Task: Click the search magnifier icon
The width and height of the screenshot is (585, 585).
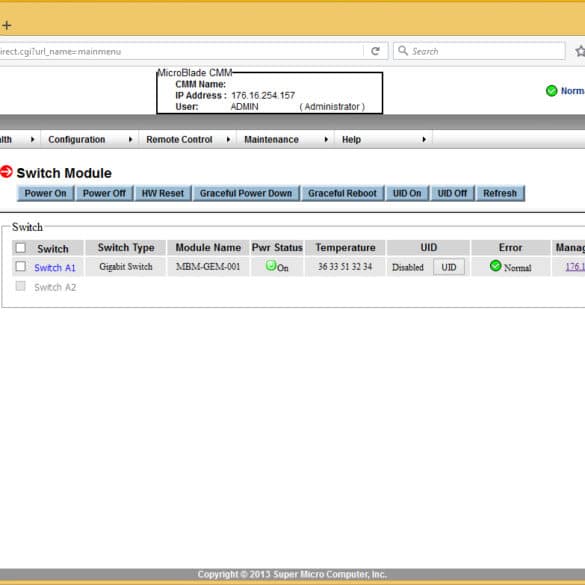Action: coord(403,50)
